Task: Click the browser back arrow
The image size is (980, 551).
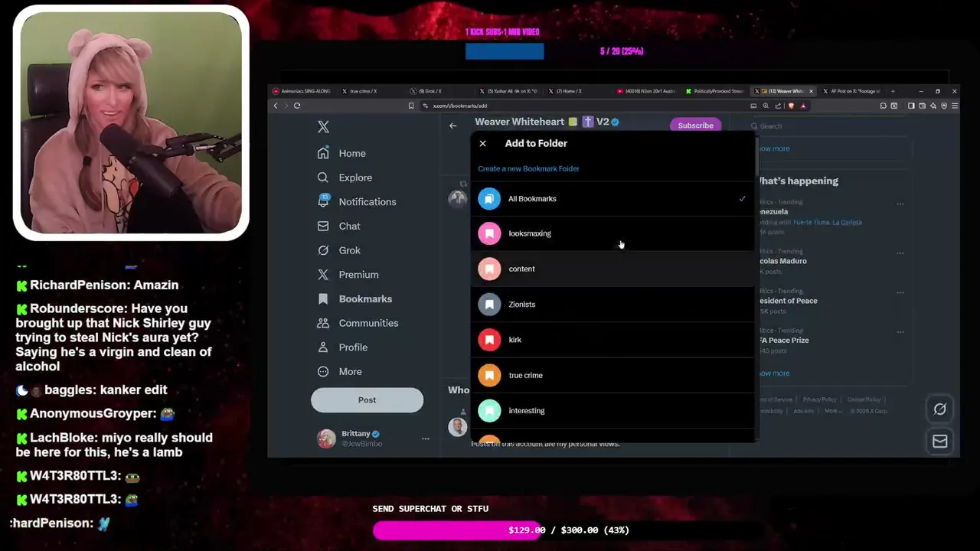Action: click(x=276, y=106)
